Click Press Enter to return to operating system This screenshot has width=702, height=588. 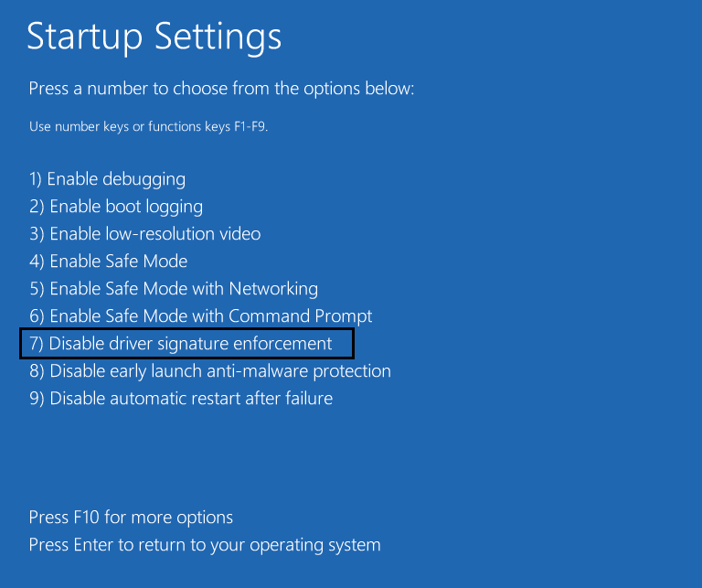click(204, 545)
